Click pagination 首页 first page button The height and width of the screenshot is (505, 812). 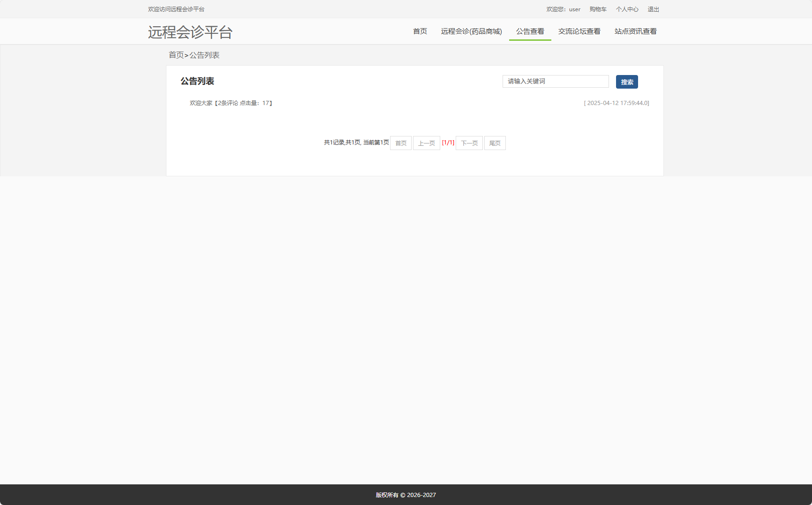tap(400, 143)
